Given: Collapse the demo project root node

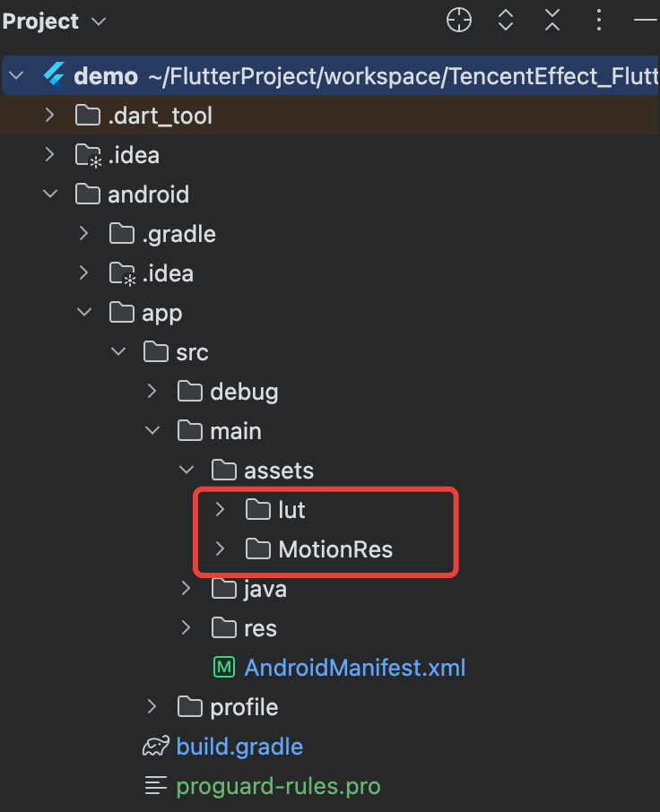Looking at the screenshot, I should click(15, 75).
